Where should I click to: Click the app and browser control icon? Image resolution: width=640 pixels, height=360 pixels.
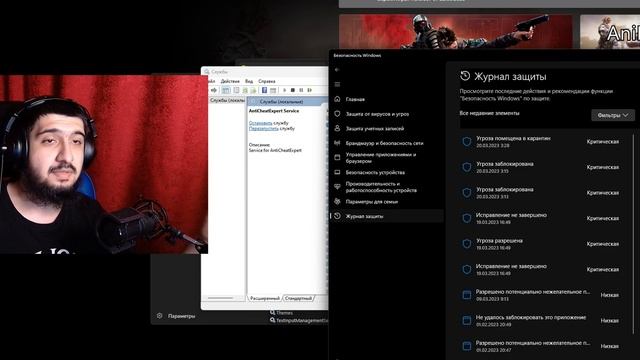(337, 157)
